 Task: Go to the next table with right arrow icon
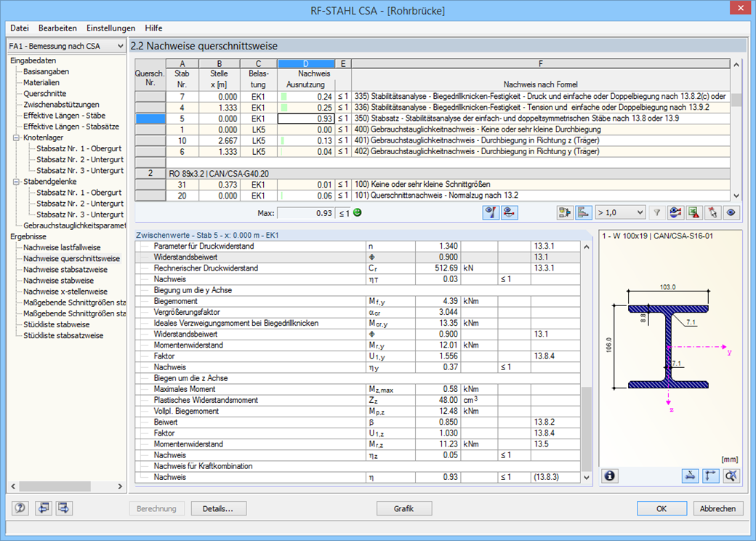click(64, 508)
